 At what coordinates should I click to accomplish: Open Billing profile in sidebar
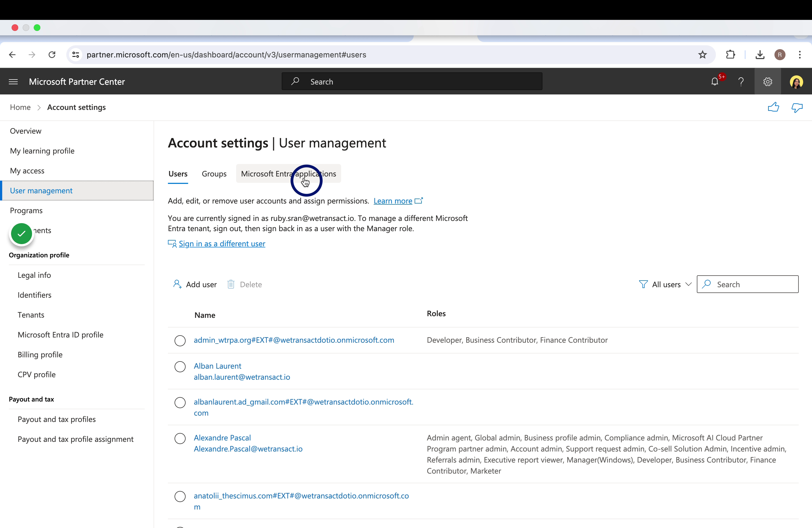[x=40, y=354]
